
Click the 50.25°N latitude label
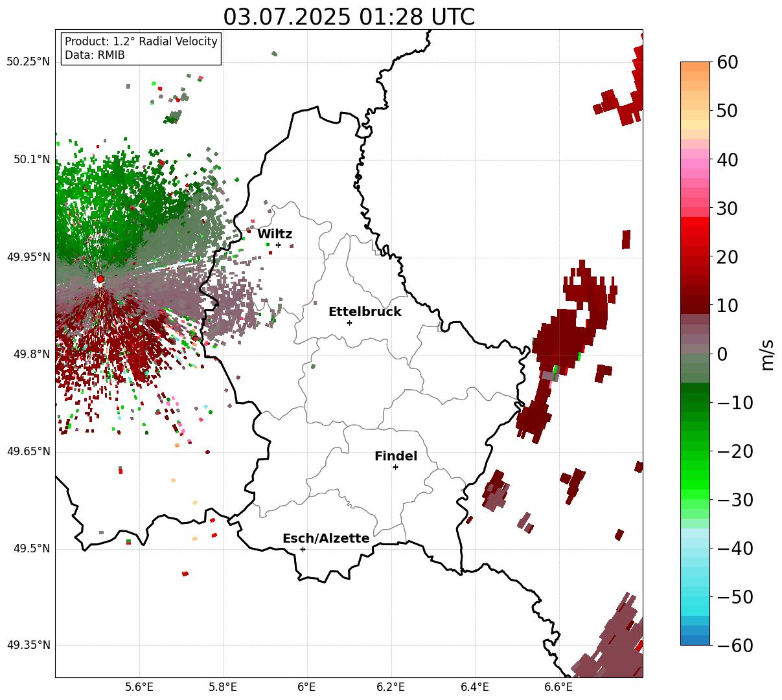click(29, 62)
